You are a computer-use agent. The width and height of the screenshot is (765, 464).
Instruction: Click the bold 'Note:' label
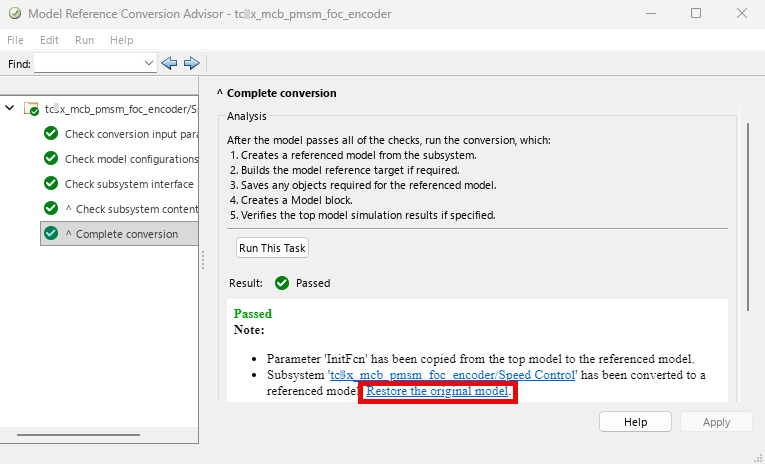click(x=249, y=330)
